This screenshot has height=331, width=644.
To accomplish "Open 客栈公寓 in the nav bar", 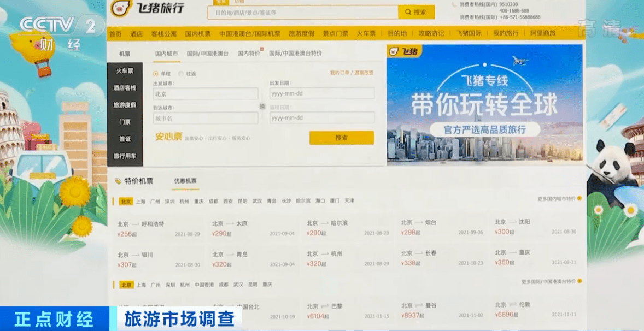I will point(164,34).
